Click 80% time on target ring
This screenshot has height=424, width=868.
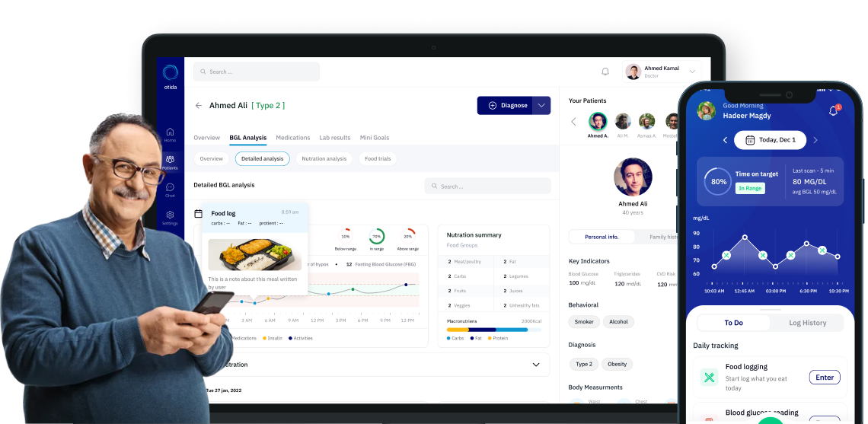point(718,182)
